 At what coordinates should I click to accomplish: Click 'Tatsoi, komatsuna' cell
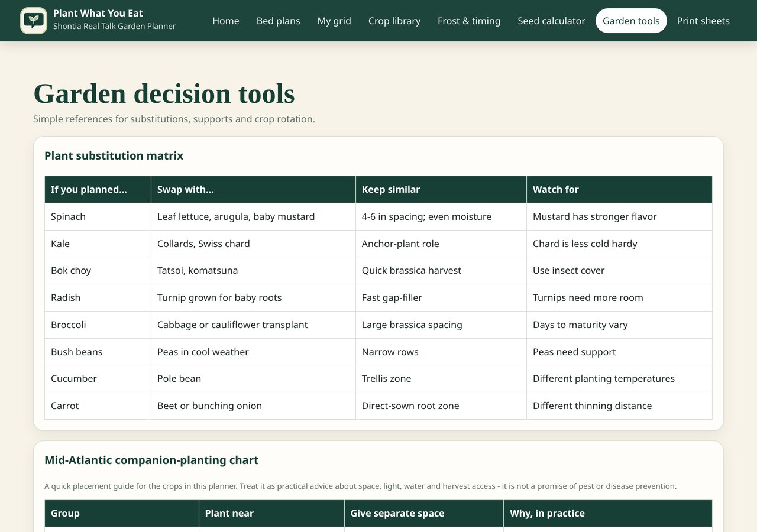click(x=253, y=270)
